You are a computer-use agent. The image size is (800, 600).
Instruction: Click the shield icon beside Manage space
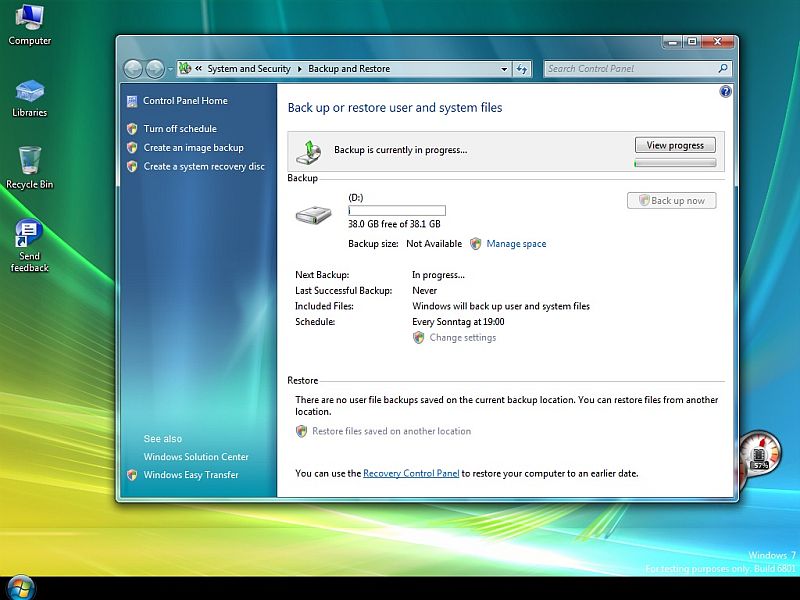[476, 244]
